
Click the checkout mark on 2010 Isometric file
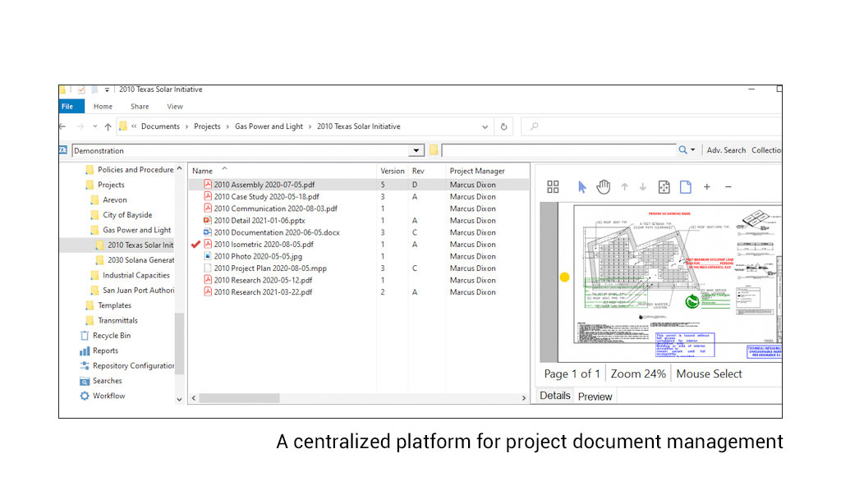tap(195, 244)
